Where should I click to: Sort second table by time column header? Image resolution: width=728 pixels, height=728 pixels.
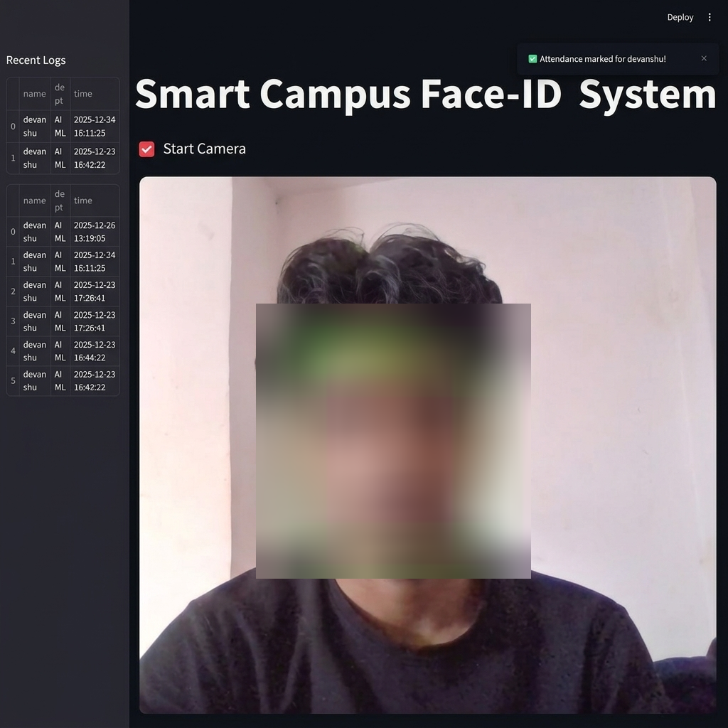pyautogui.click(x=95, y=200)
